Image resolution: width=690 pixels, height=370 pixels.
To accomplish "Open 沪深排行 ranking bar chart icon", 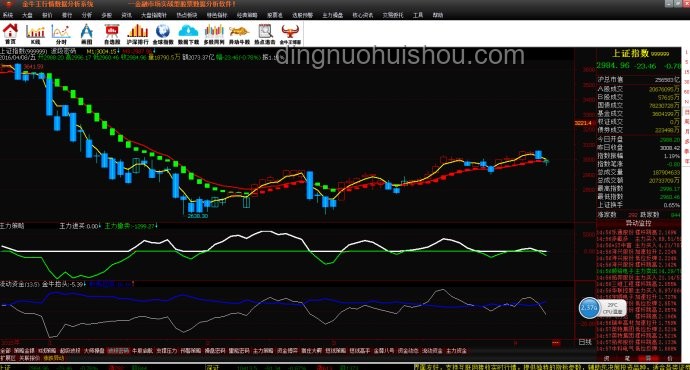I will pos(137,34).
